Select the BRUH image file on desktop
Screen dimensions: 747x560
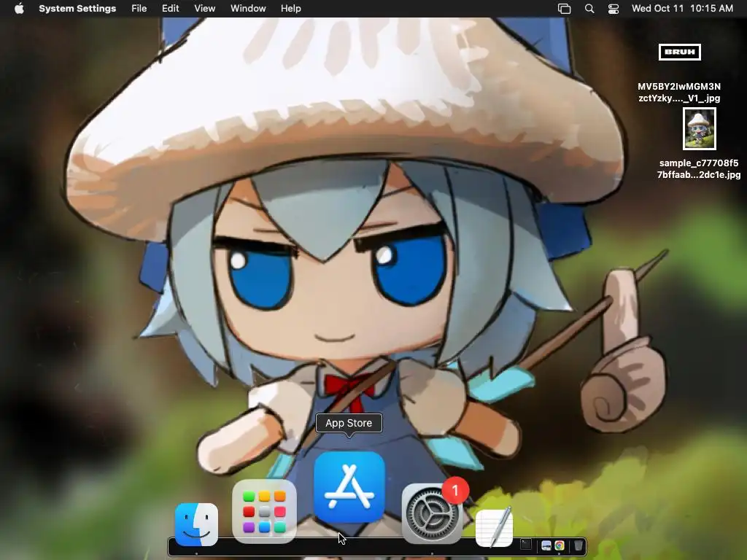click(x=679, y=52)
